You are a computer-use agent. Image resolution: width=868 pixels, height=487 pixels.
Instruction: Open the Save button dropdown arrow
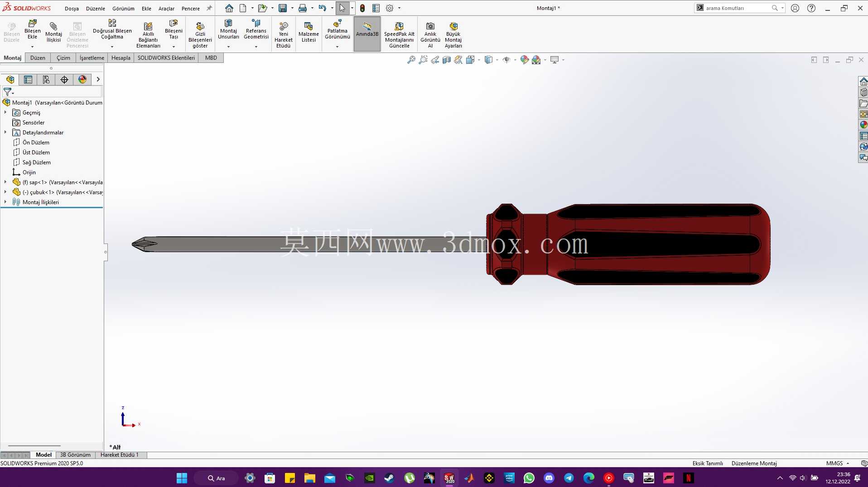292,8
